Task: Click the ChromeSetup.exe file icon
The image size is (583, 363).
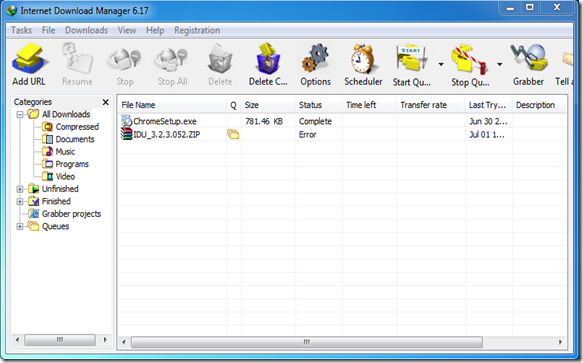Action: [127, 121]
